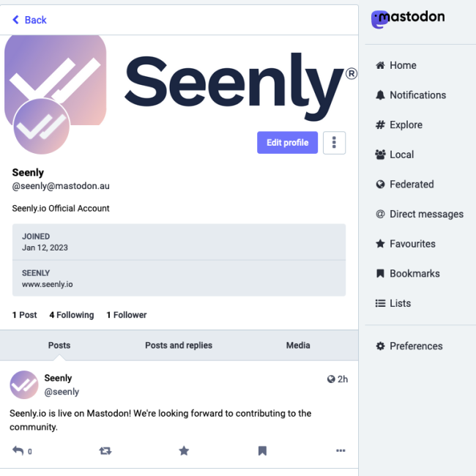
Task: Go back using the Back button
Action: pyautogui.click(x=29, y=20)
